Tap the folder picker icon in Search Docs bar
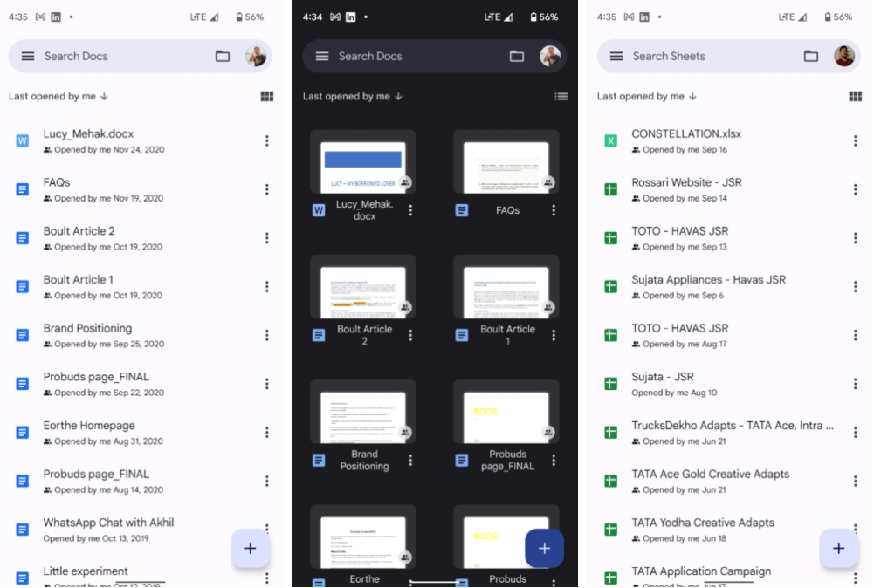 coord(221,56)
